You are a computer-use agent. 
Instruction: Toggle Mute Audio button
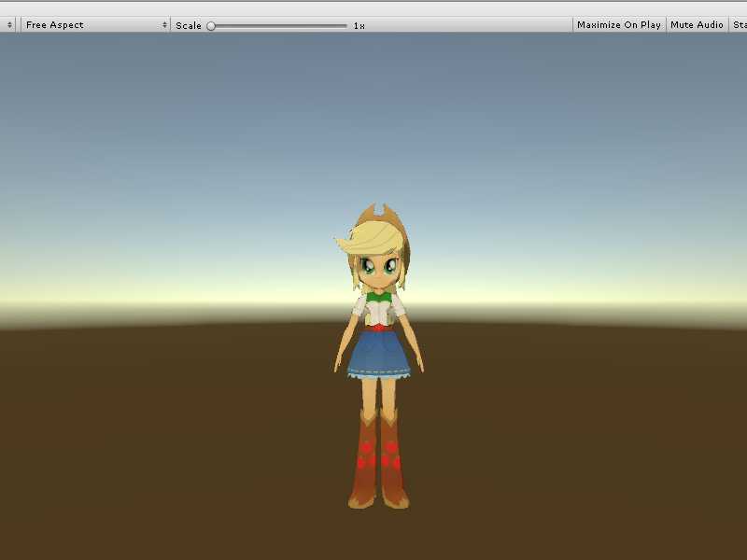(697, 25)
